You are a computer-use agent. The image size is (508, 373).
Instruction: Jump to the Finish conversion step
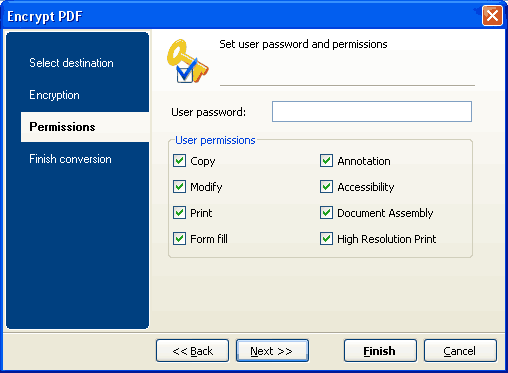[70, 159]
